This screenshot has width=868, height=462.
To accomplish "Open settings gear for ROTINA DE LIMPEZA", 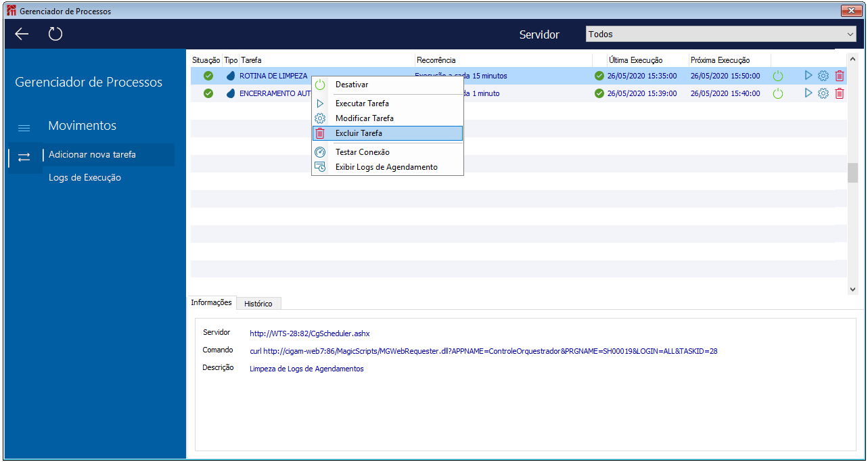I will pyautogui.click(x=823, y=76).
